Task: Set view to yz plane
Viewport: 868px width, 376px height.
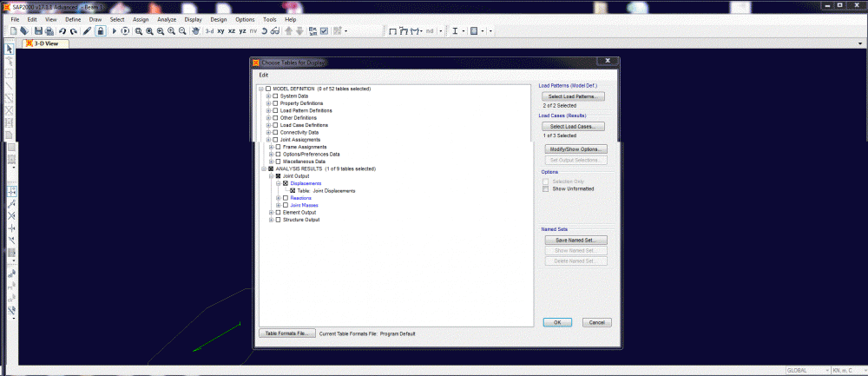Action: click(242, 31)
